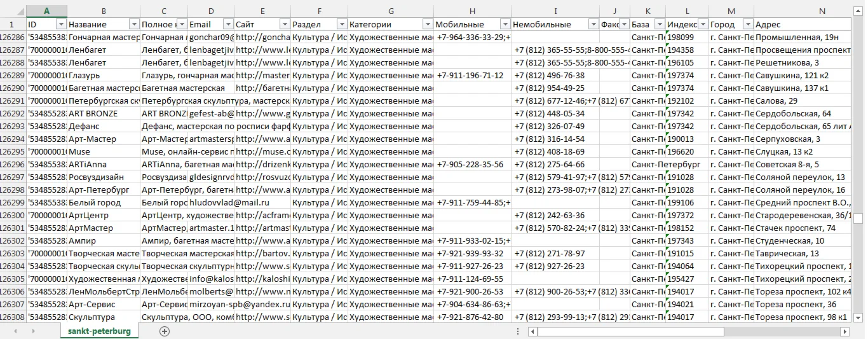Select the address cell 'Студенческая, 10'
Viewport: 868px width, 339px height.
803,240
